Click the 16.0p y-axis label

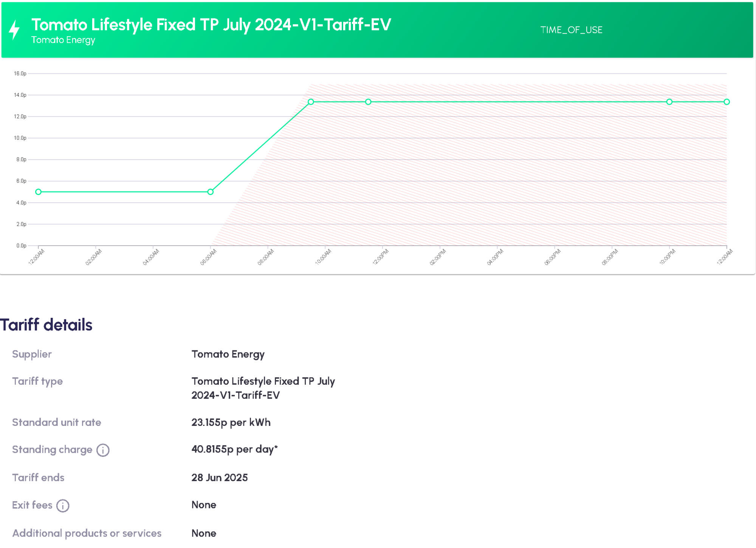pyautogui.click(x=20, y=73)
